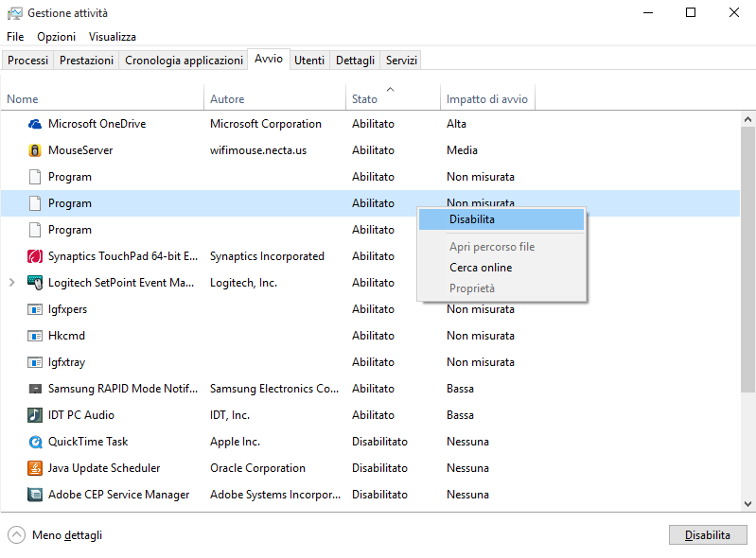Click the Task Manager title bar icon
This screenshot has height=558, width=756.
click(x=14, y=13)
